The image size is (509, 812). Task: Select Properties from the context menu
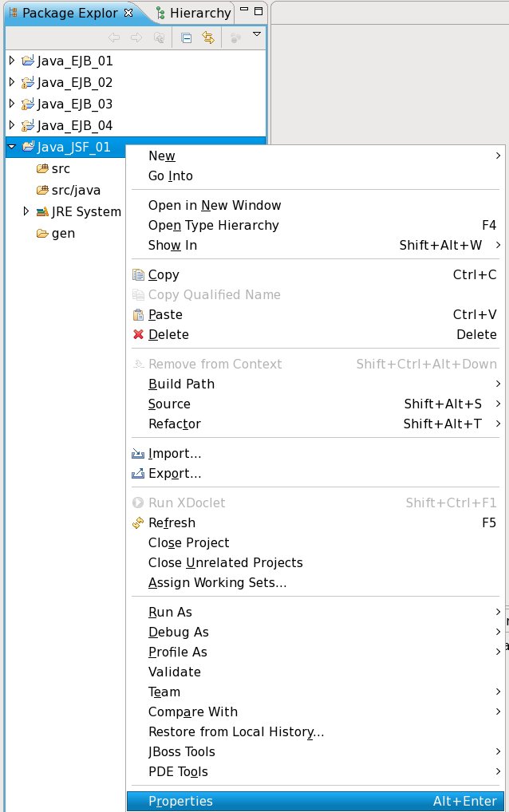[180, 801]
